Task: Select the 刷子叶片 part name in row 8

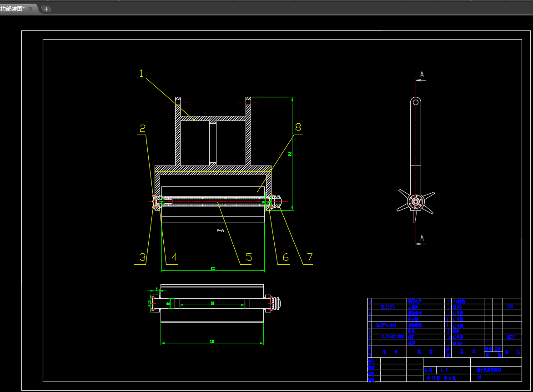Action: coord(415,301)
